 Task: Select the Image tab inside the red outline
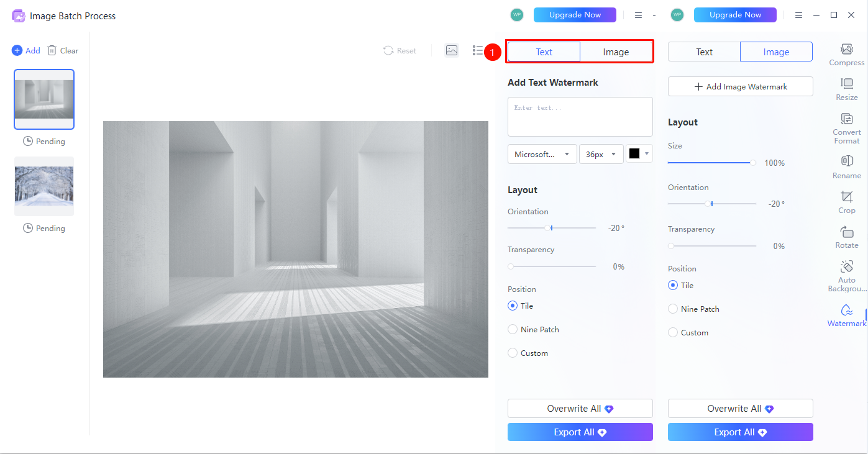point(616,52)
